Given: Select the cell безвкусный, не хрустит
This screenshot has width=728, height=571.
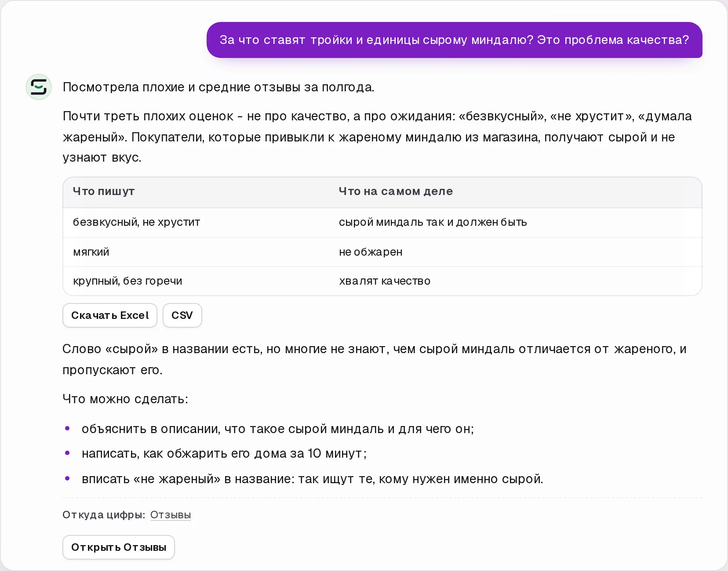Looking at the screenshot, I should point(136,222).
